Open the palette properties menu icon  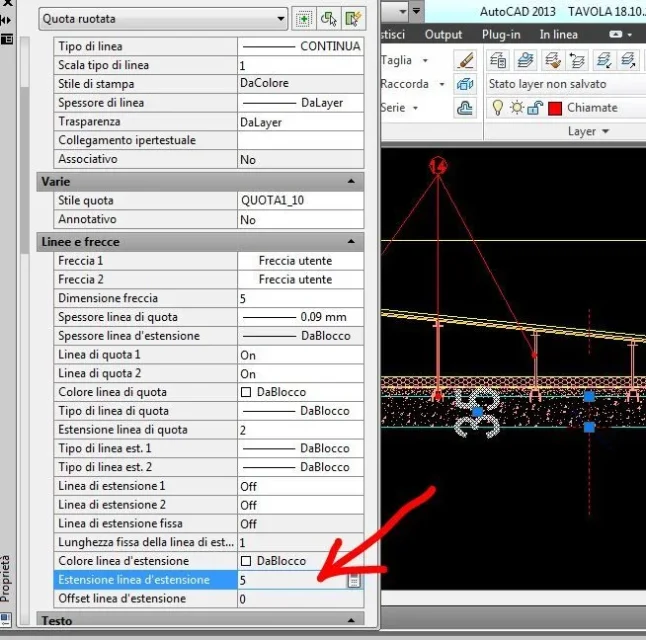pos(7,40)
